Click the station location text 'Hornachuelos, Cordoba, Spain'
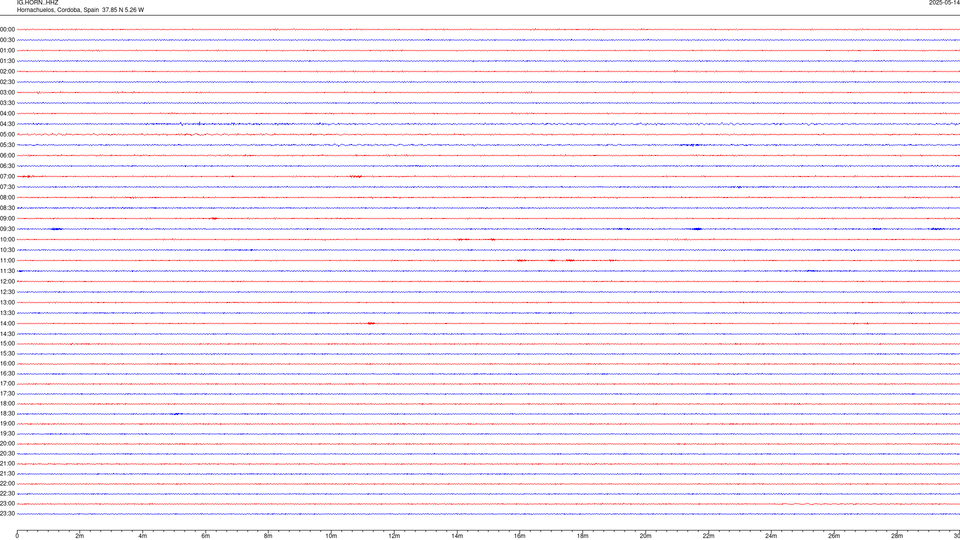The image size is (960, 540). coord(58,10)
